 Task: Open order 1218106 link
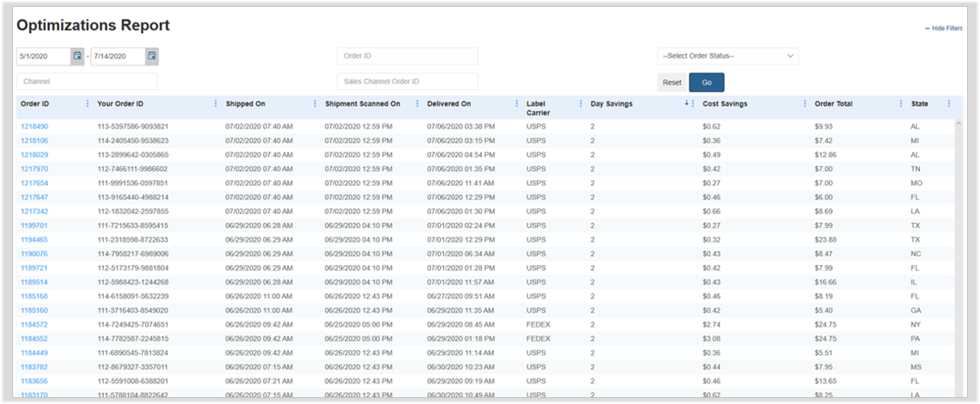click(34, 140)
